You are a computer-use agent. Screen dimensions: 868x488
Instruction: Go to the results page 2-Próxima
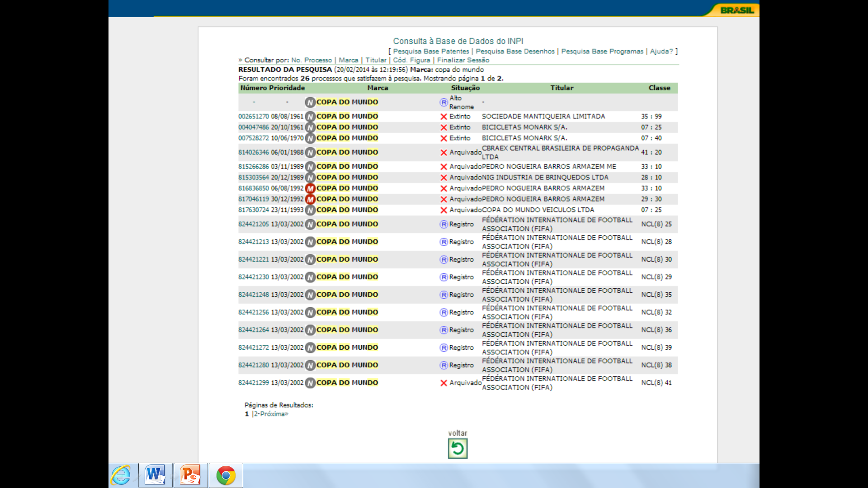271,414
